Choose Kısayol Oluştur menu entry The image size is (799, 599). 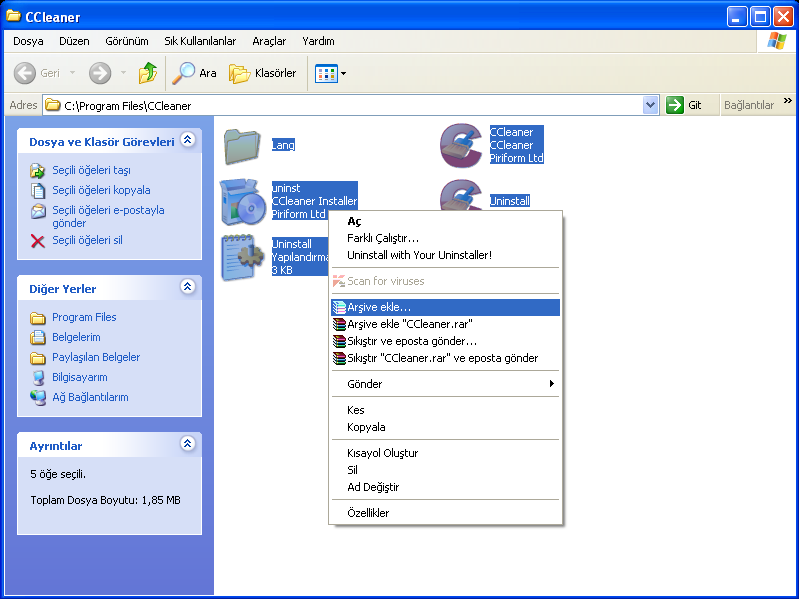click(446, 453)
